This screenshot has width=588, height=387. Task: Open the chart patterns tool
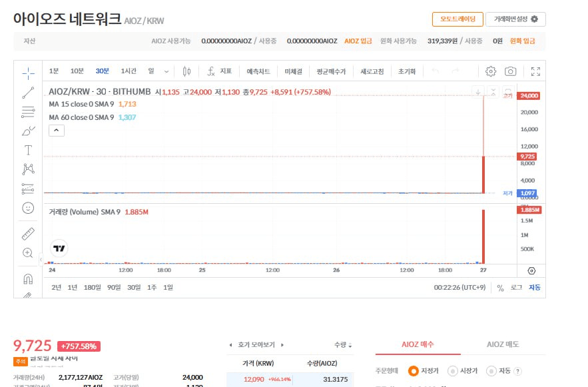pyautogui.click(x=28, y=169)
